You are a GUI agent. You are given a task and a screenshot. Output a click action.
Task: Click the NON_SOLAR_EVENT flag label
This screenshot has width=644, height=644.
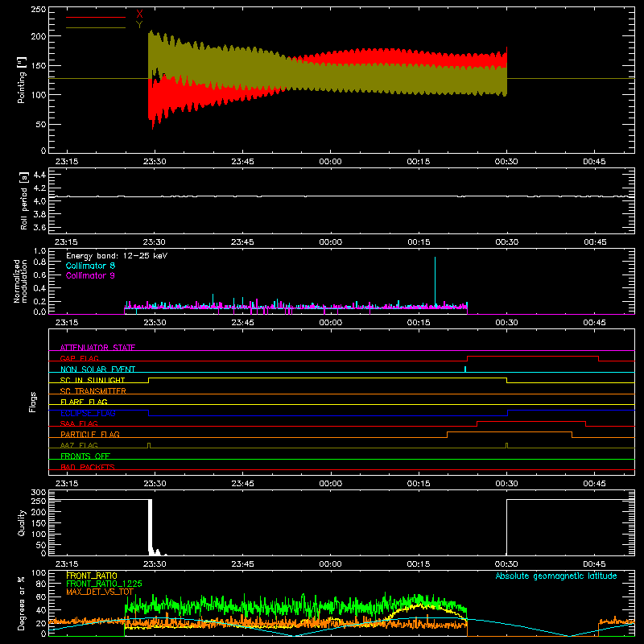coord(97,369)
